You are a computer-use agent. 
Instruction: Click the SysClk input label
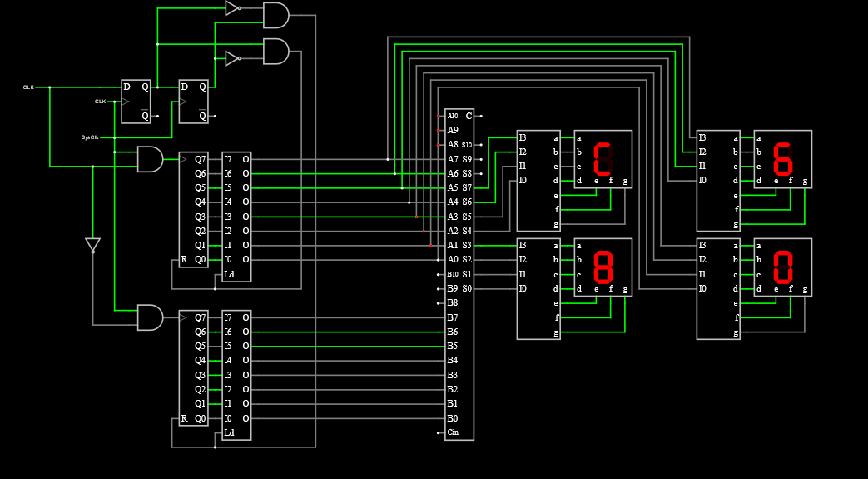89,137
